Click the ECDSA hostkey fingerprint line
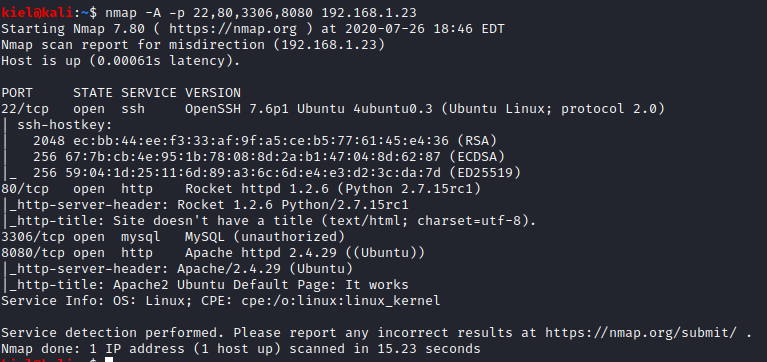 [269, 157]
